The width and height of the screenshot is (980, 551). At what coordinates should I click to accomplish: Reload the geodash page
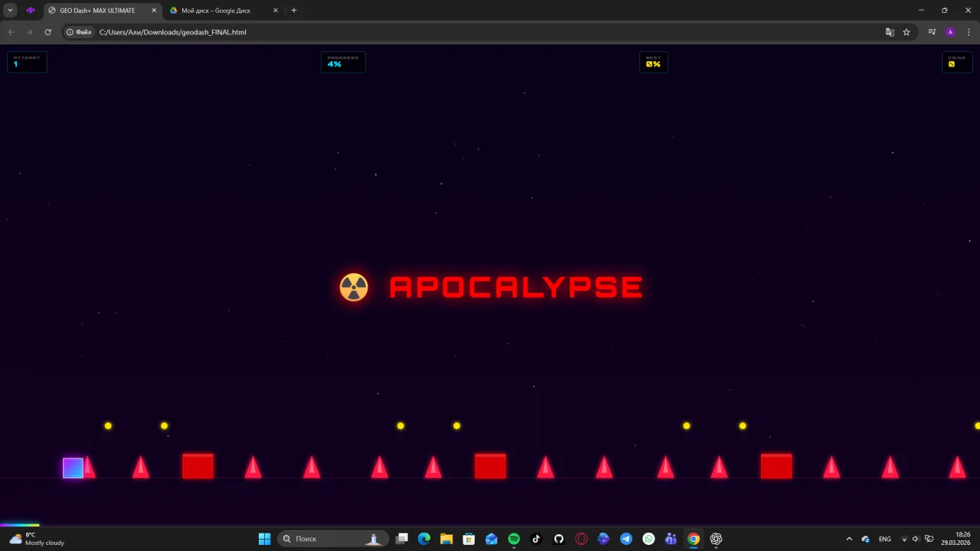(47, 32)
